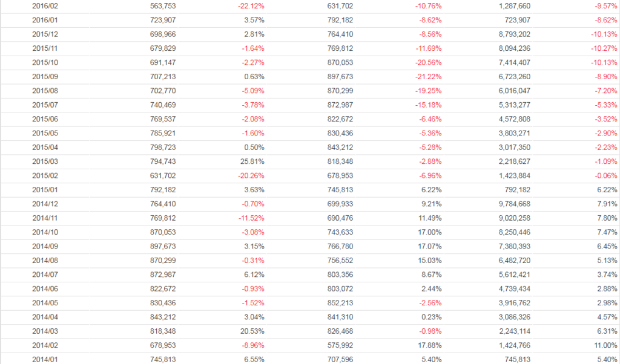Select the value 6,016,047
Screen dimensions: 620x364
pos(514,91)
